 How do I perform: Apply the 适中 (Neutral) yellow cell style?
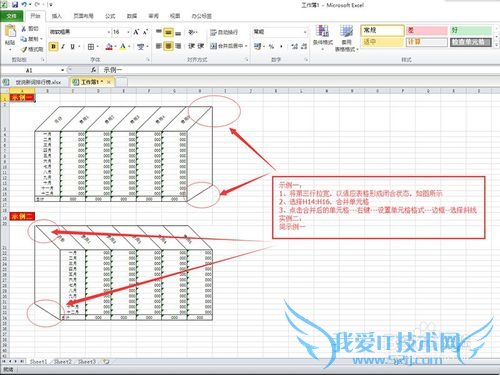coord(382,42)
